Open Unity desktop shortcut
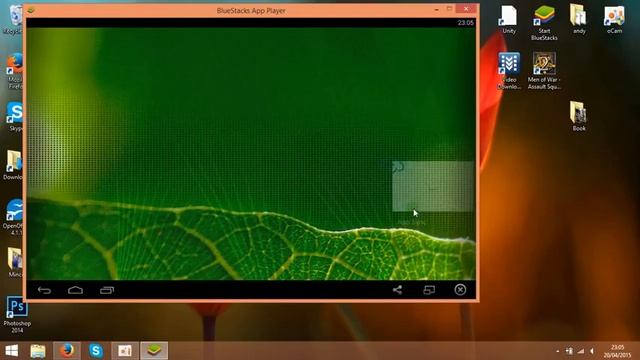640x360 pixels. click(509, 19)
